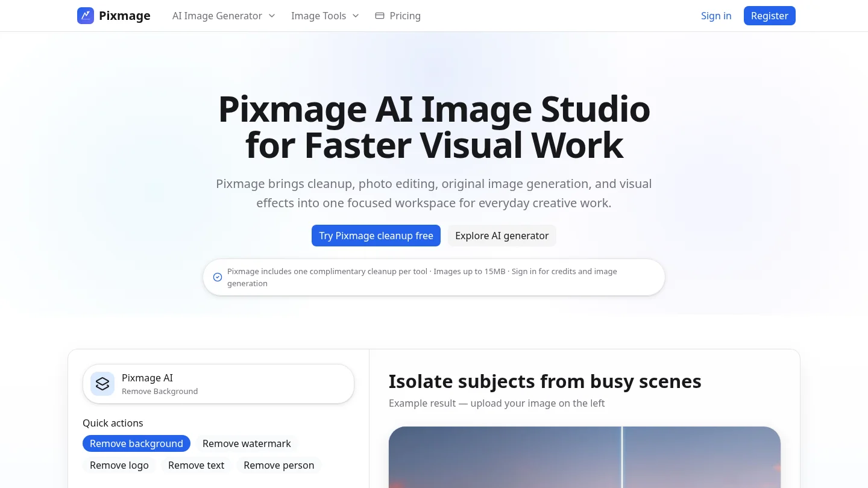This screenshot has height=488, width=868.
Task: Select the Remove logo quick action
Action: point(119,465)
